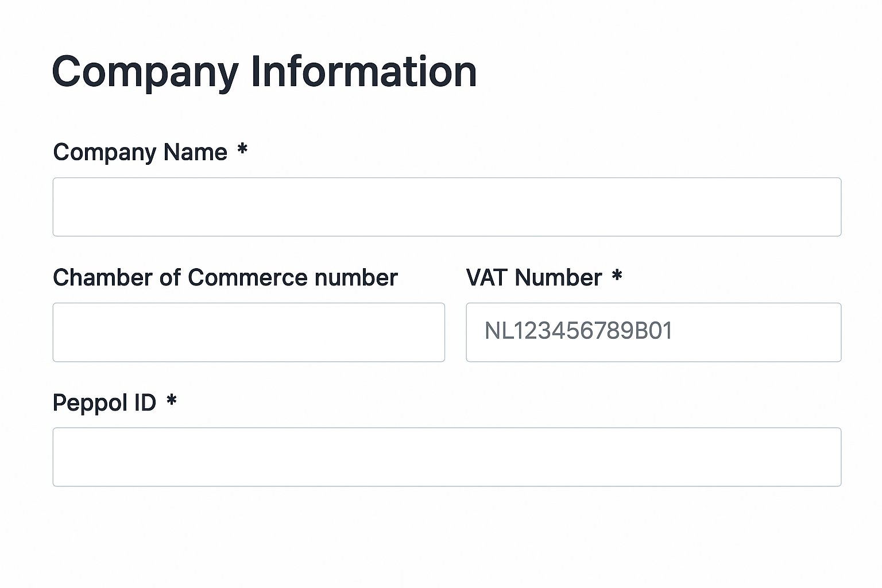882x588 pixels.
Task: Activate the Peppol ID text field
Action: point(447,457)
